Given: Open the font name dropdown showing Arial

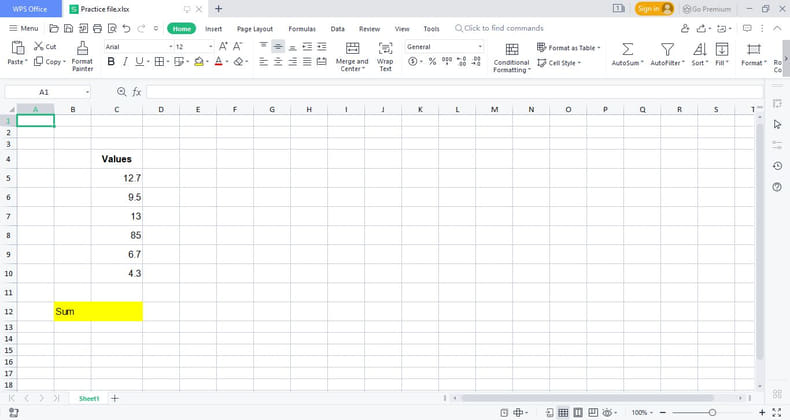Looking at the screenshot, I should tap(171, 46).
